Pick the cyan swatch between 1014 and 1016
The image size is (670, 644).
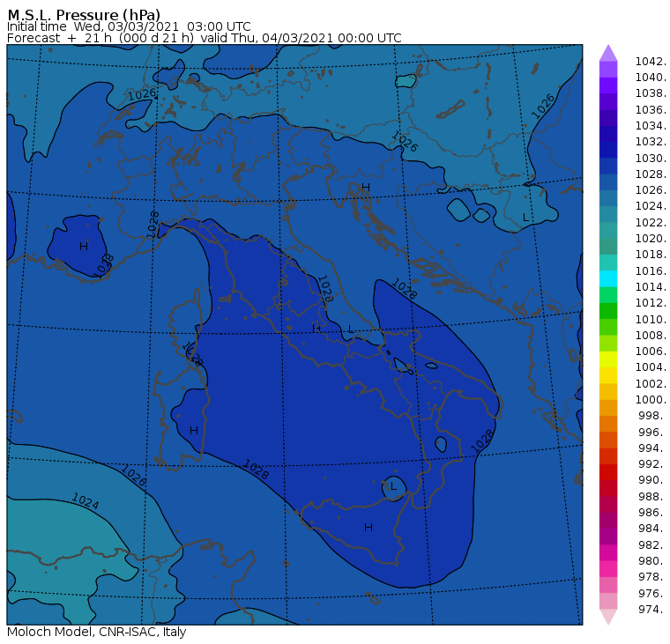pos(608,279)
